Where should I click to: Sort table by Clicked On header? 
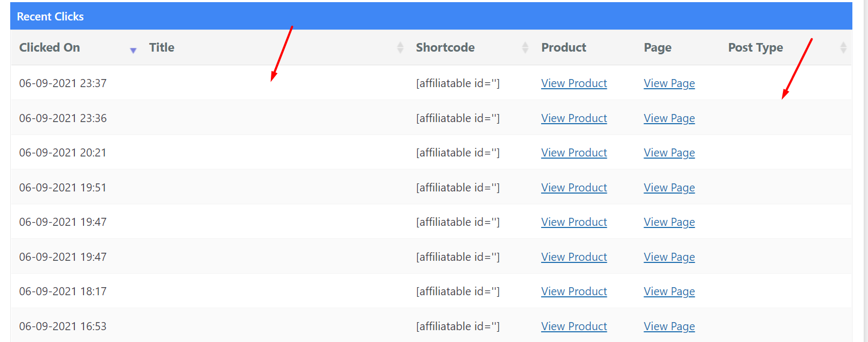point(50,47)
